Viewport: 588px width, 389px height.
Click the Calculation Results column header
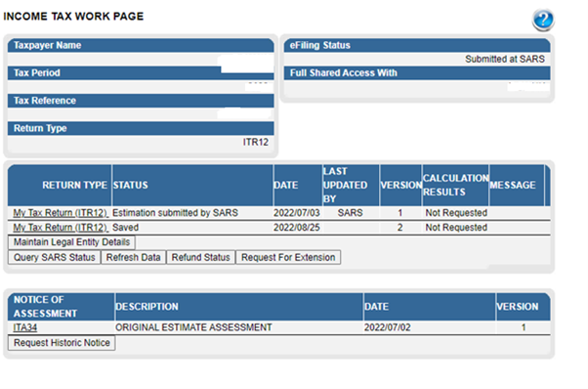pos(455,186)
